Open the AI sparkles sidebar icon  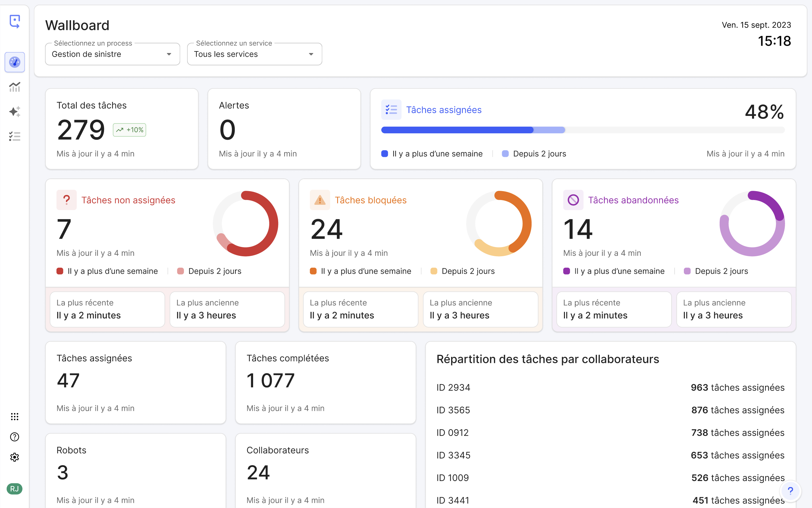(x=15, y=111)
